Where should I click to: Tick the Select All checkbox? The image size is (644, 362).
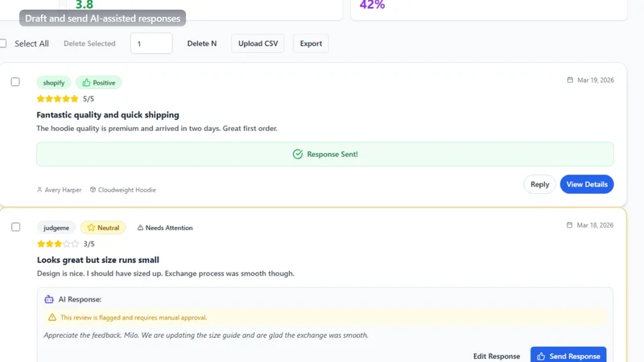2,43
